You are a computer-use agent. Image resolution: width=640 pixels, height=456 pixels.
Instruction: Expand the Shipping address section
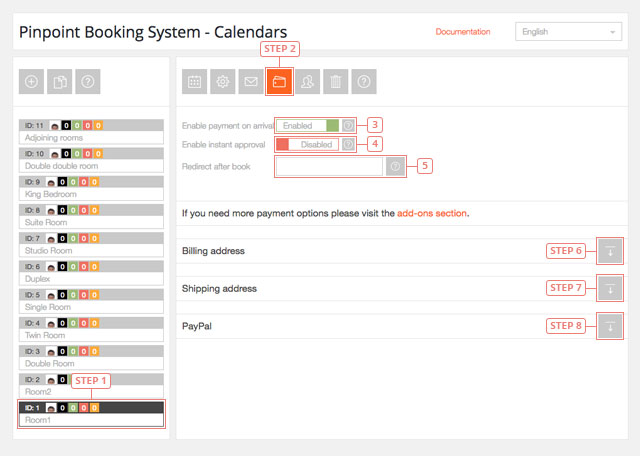coord(609,289)
